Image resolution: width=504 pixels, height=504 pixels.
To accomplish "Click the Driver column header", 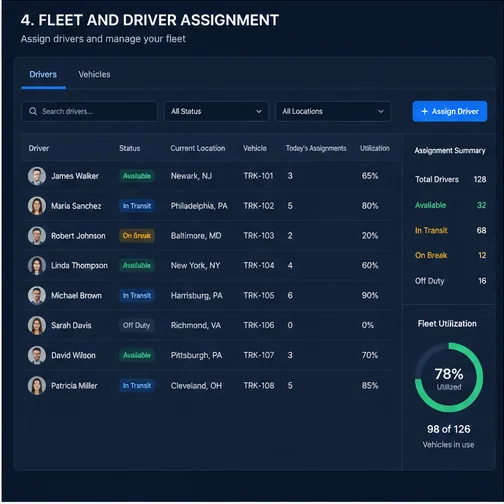I will 39,148.
